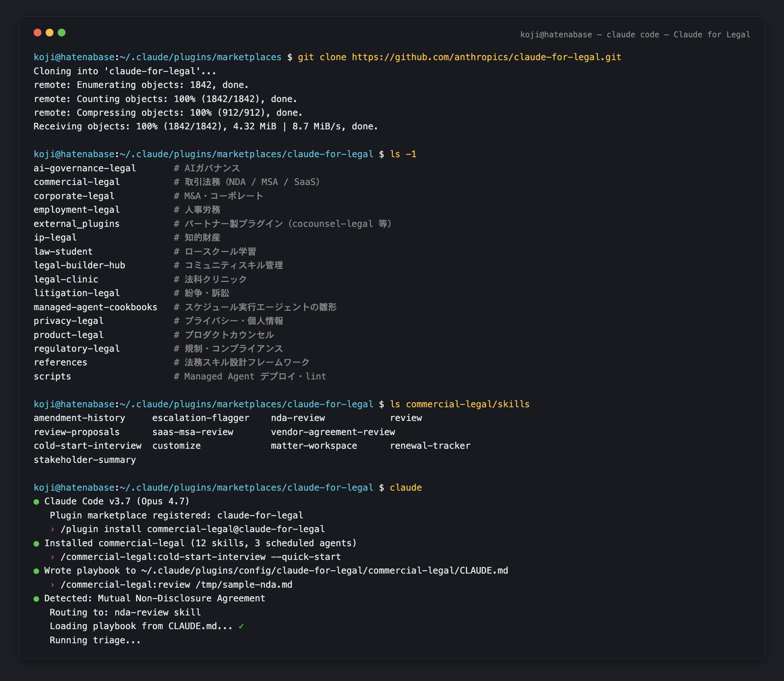Click the escalation-flagger skill name
The height and width of the screenshot is (681, 784).
point(201,418)
